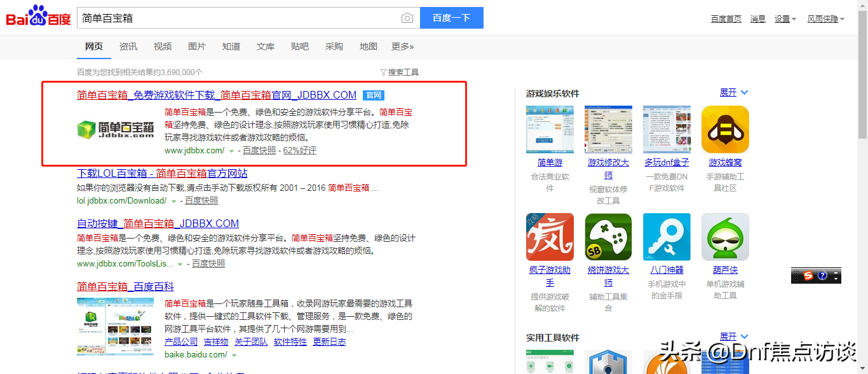Click the 简单游 text link
This screenshot has width=868, height=374.
(x=550, y=163)
